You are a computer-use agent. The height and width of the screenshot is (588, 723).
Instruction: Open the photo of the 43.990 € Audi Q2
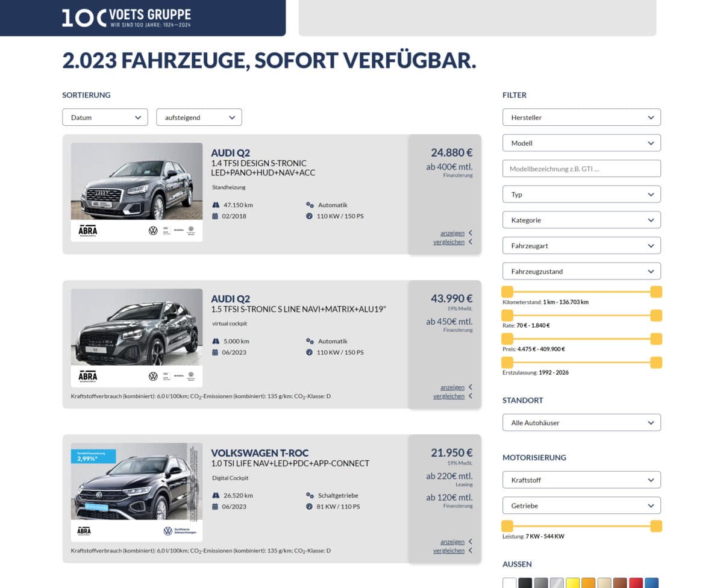tap(137, 338)
